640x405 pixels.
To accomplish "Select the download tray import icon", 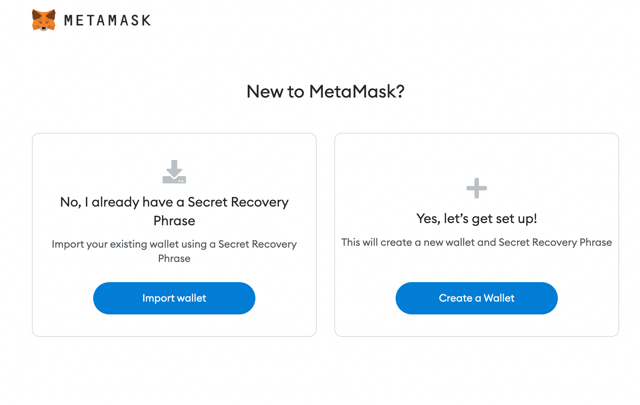I will 174,171.
